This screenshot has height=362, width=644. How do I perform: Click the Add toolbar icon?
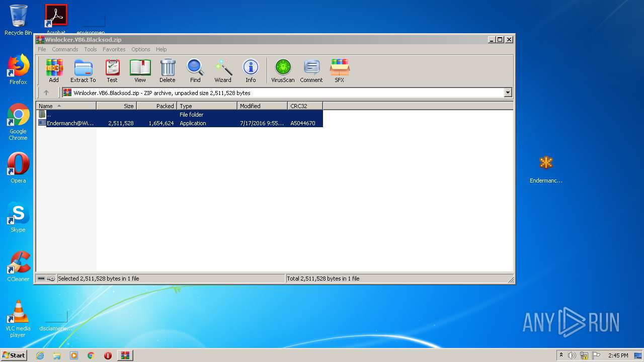[x=54, y=70]
